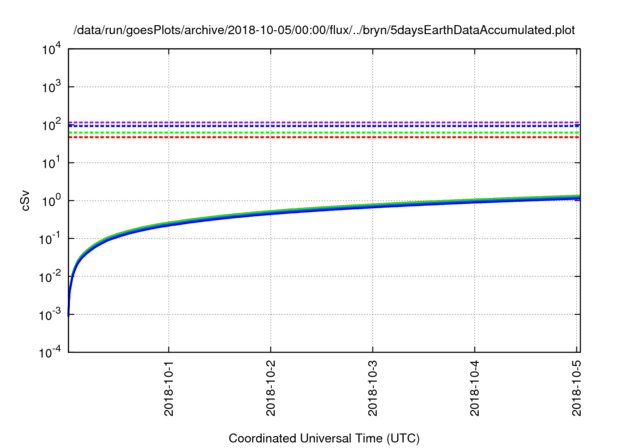This screenshot has height=448, width=640.
Task: Click the purple dashed threshold line
Action: tap(324, 122)
